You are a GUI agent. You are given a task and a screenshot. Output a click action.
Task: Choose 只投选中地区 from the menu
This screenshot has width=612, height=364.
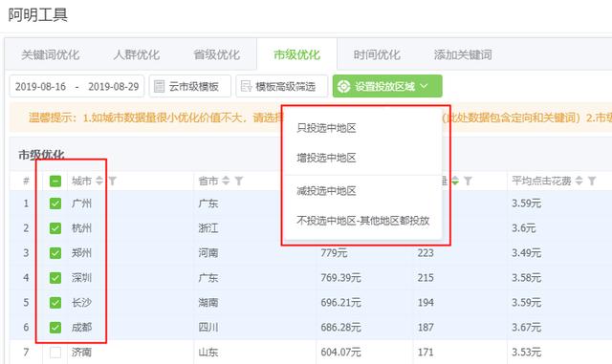click(326, 128)
